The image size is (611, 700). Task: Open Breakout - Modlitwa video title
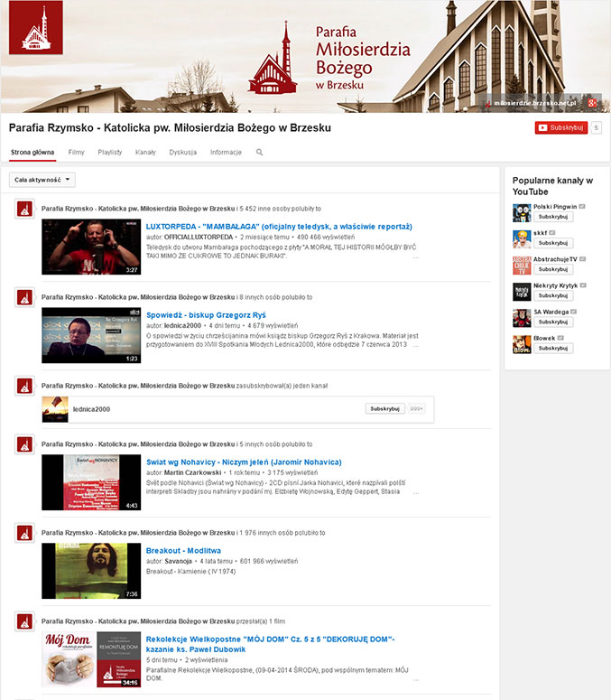tap(183, 551)
